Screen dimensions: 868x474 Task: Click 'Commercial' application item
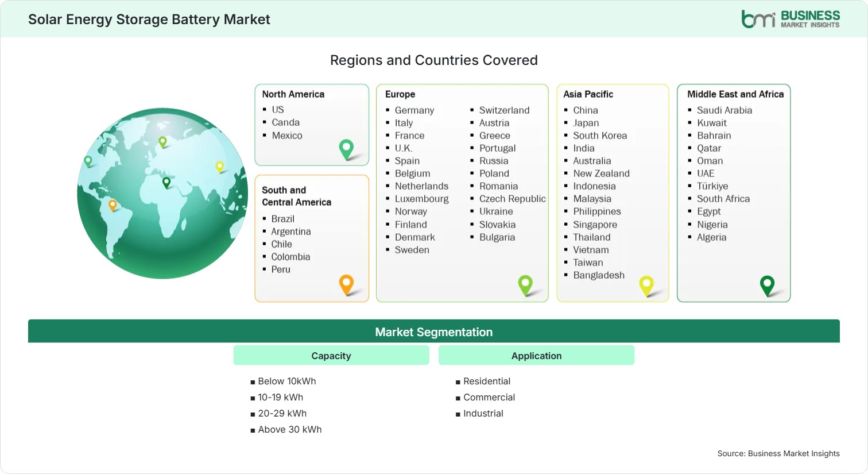489,398
